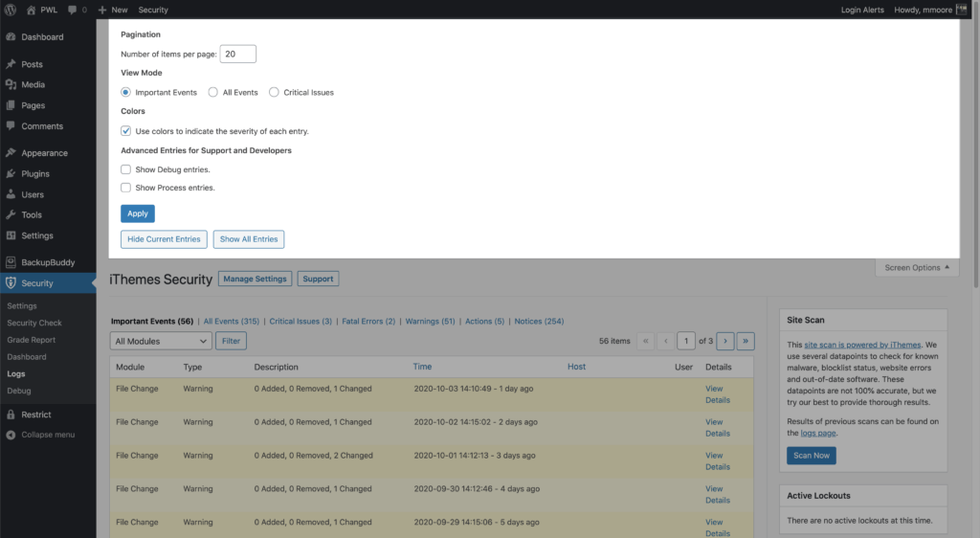Go to previous page of logs

pyautogui.click(x=666, y=341)
